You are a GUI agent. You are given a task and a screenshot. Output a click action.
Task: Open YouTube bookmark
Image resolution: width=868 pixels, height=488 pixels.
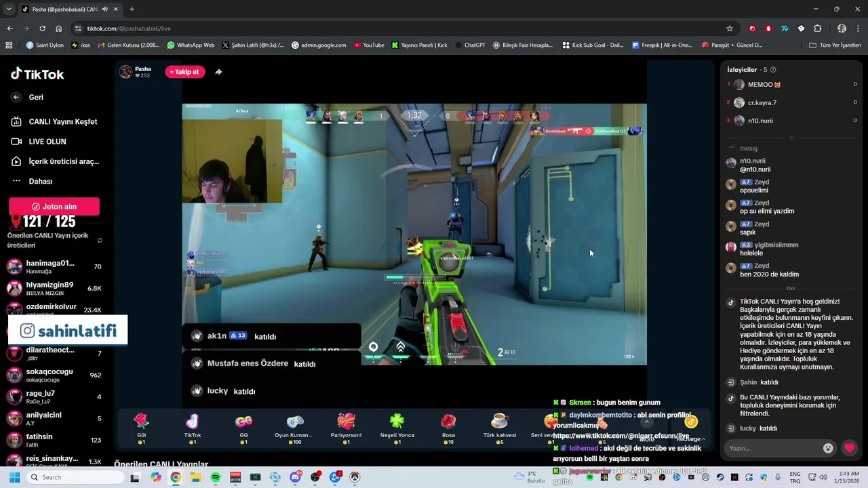click(368, 45)
